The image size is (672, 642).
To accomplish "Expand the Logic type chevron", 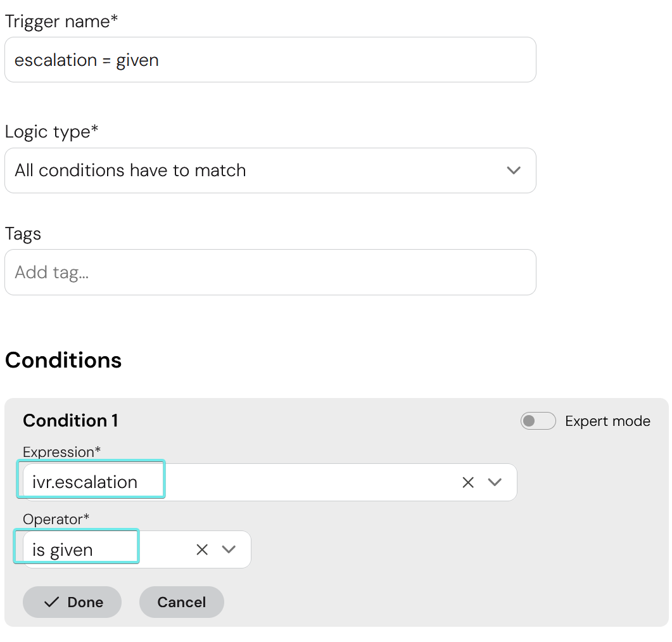I will coord(514,170).
